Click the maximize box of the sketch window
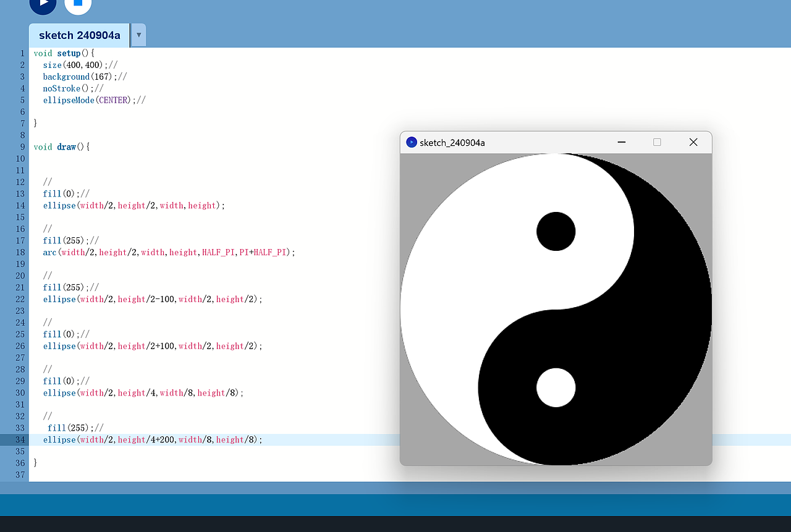Screen dimensions: 791x532 tap(657, 142)
